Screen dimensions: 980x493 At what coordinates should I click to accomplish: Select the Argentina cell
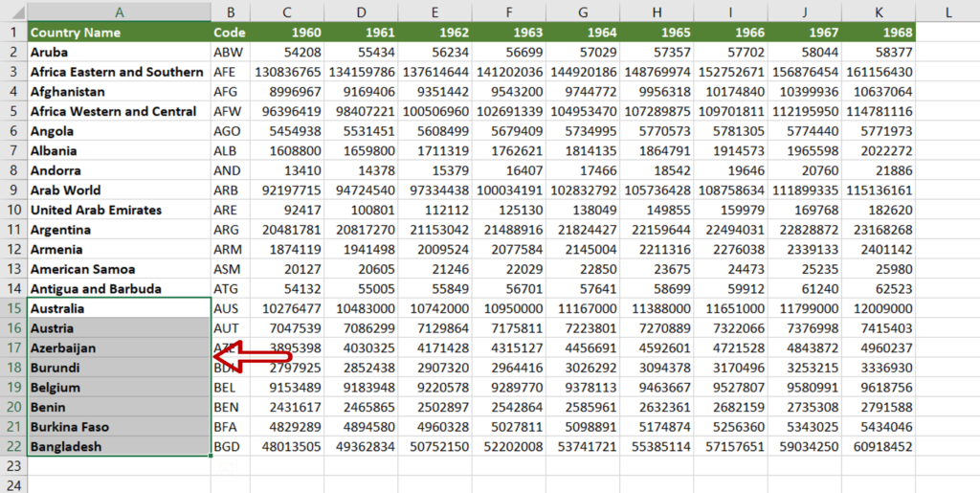(119, 230)
